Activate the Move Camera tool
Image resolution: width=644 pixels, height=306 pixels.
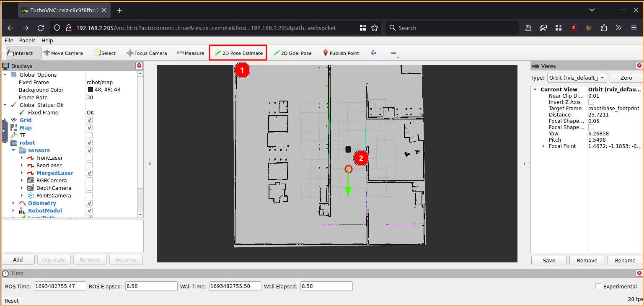(63, 53)
